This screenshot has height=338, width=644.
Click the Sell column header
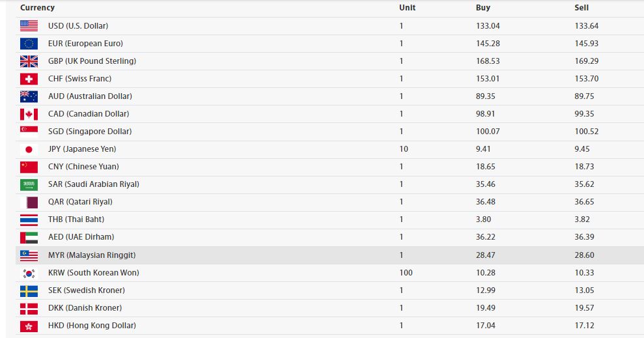(581, 8)
